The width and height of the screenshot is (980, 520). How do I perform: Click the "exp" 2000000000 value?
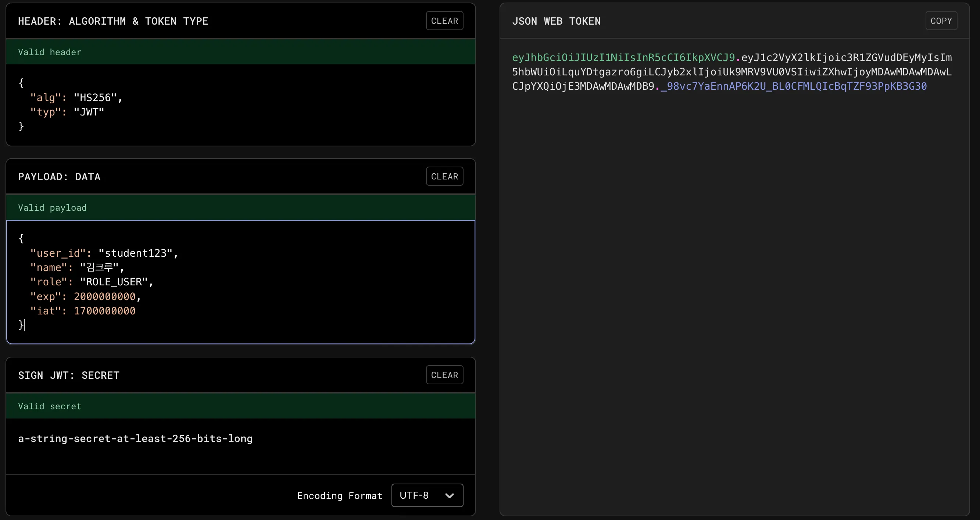pos(105,296)
